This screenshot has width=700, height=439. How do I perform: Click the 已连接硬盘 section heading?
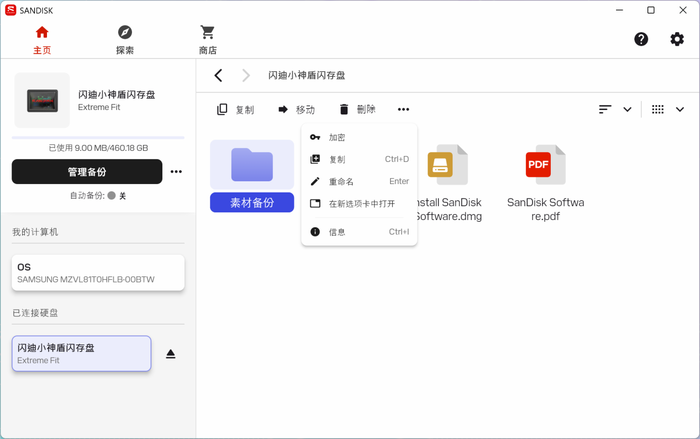[x=35, y=313]
